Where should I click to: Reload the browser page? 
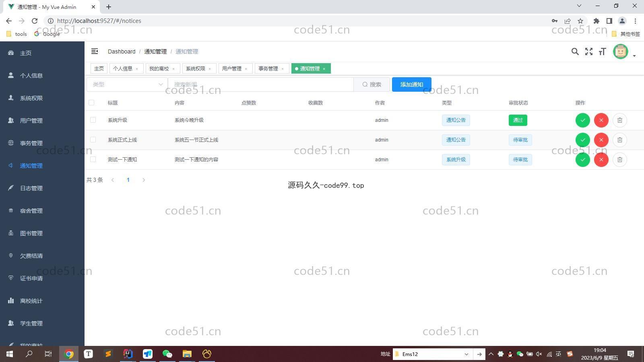point(35,21)
